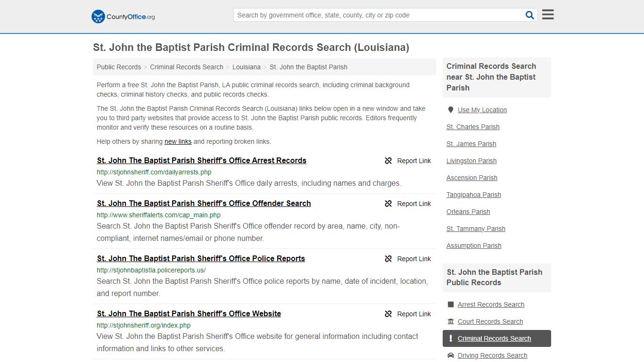This screenshot has width=644, height=362.
Task: Click the CountyOffice.org logo
Action: coord(123,16)
